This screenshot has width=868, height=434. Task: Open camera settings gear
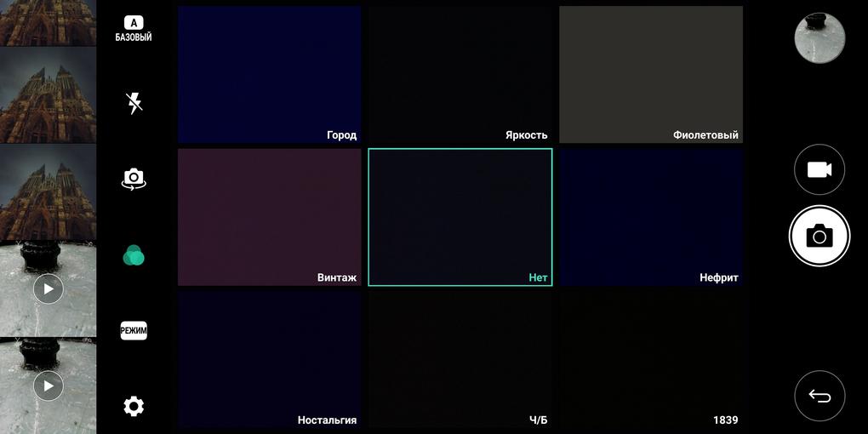point(134,406)
